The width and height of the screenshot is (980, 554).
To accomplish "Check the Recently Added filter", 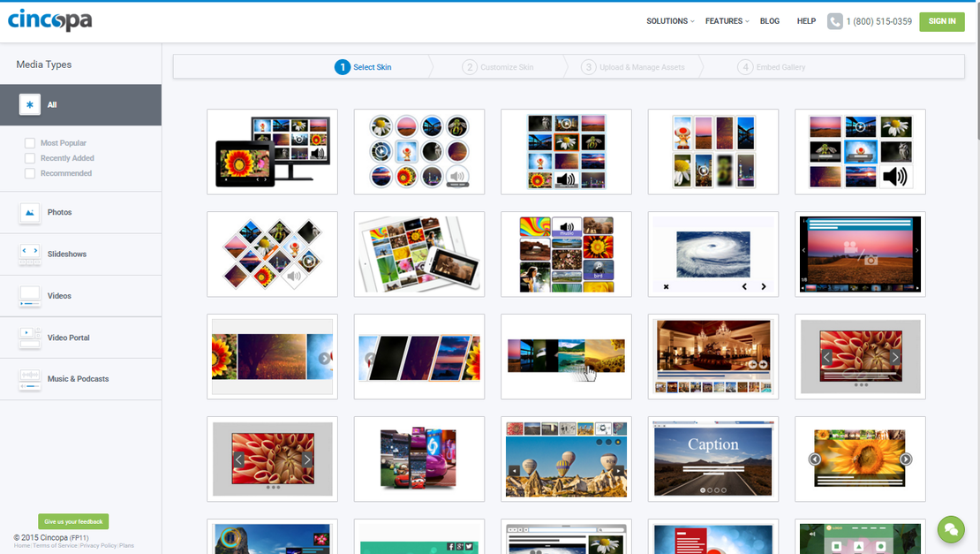I will [27, 157].
